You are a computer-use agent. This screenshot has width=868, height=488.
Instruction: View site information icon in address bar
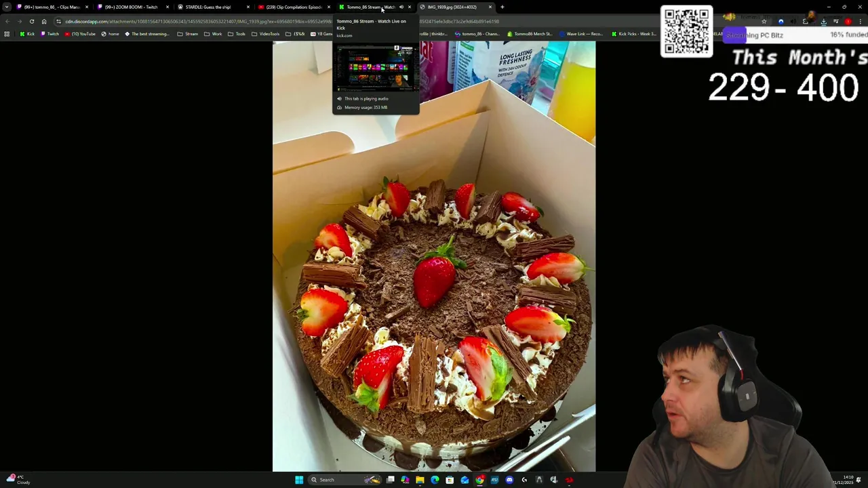click(x=58, y=21)
